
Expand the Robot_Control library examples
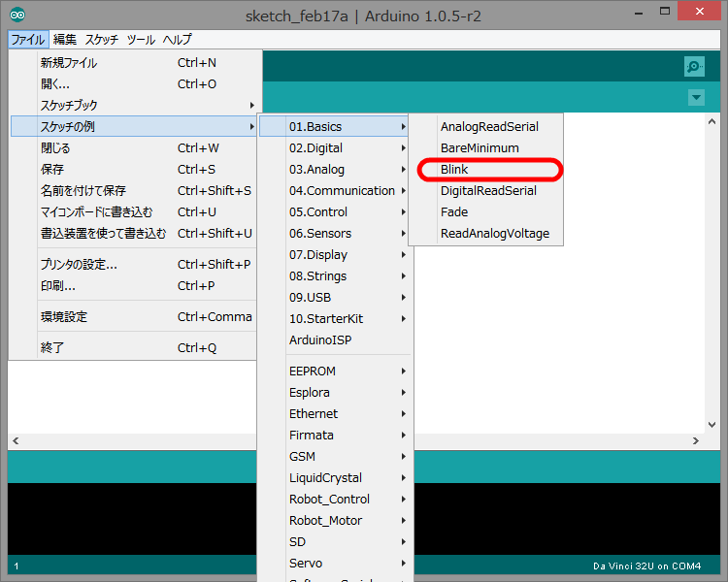pos(333,500)
